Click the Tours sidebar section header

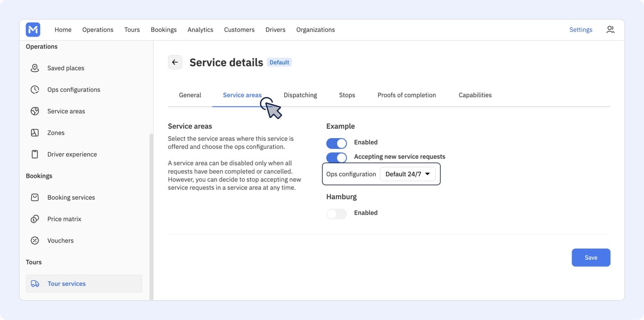point(34,262)
